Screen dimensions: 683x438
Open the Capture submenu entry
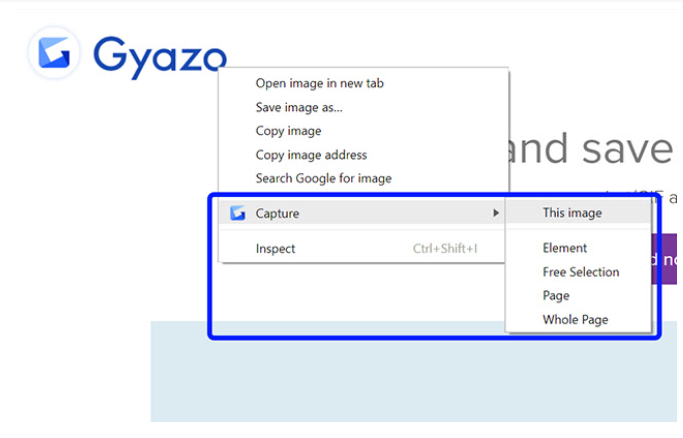click(x=362, y=213)
